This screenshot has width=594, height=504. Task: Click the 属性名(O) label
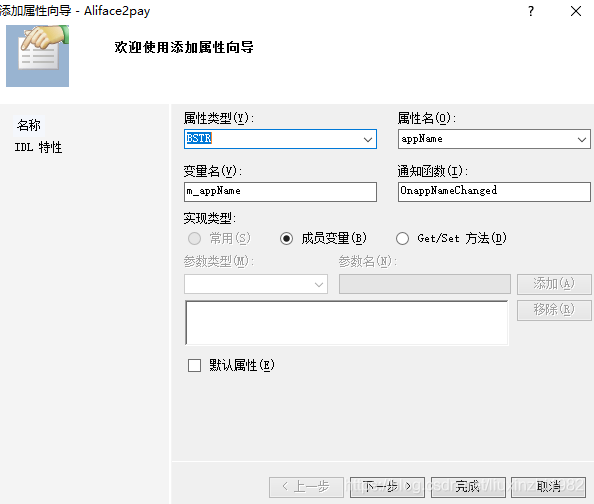(x=427, y=118)
